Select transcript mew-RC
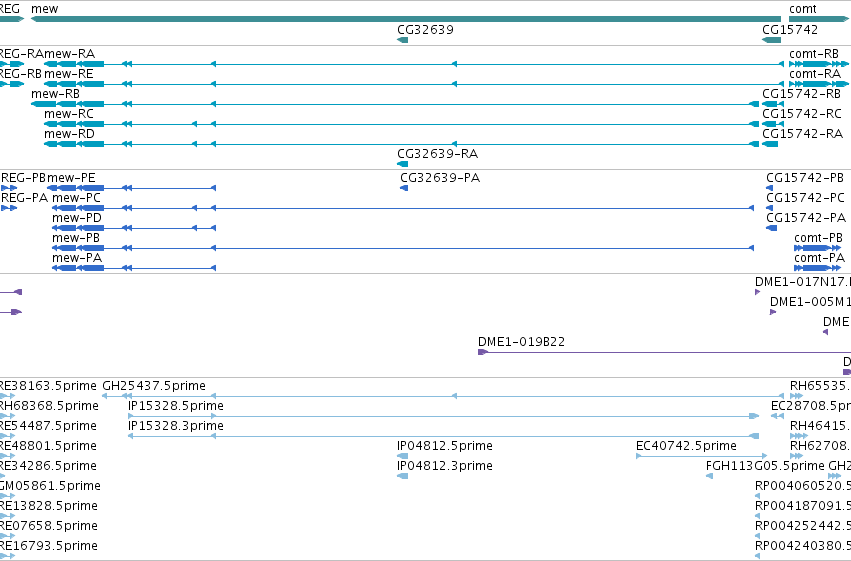The image size is (851, 561). (402, 124)
